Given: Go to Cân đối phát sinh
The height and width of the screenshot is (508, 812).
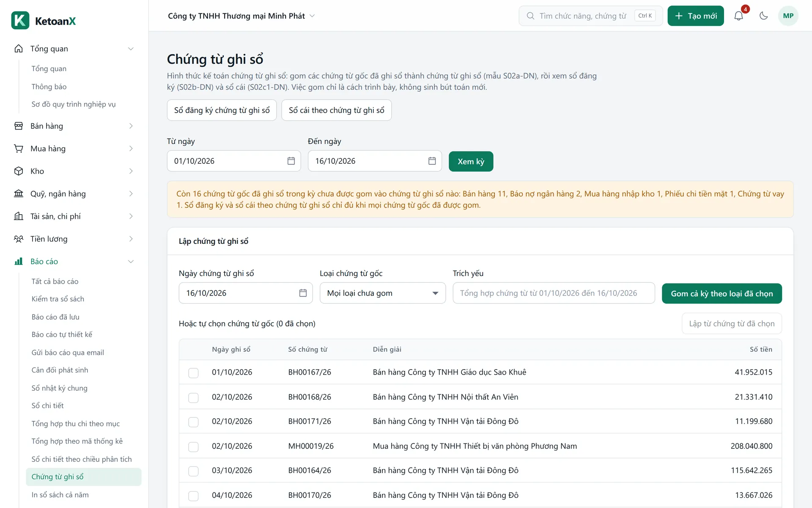Looking at the screenshot, I should click(60, 370).
